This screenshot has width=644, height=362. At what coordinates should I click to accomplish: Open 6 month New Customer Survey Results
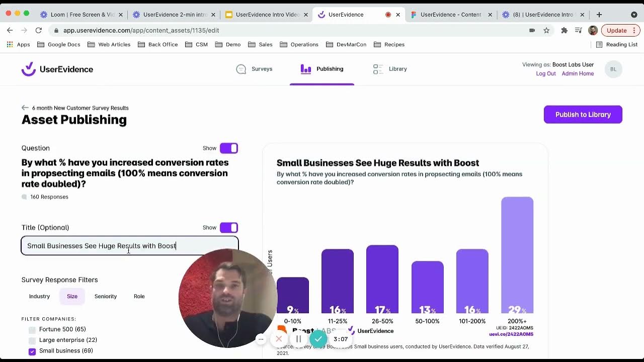pyautogui.click(x=80, y=108)
